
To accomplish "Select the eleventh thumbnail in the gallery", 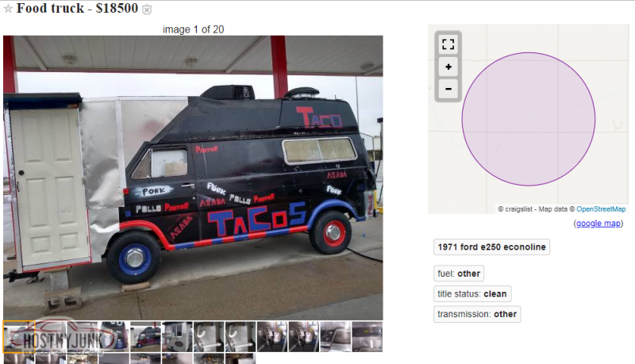I will click(335, 336).
